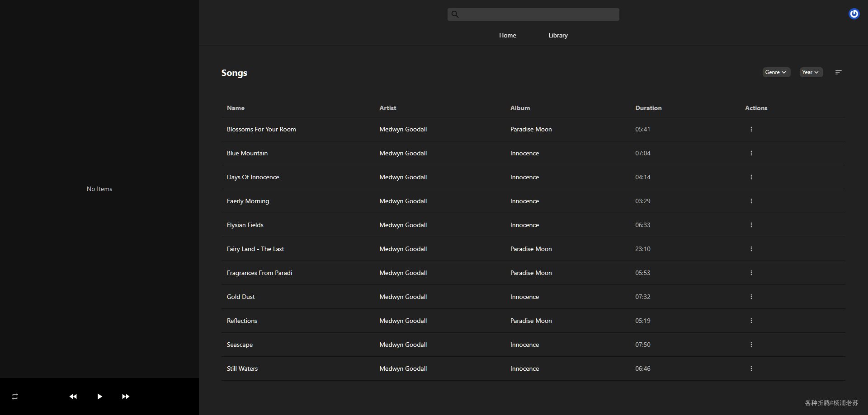
Task: Skip to the next track
Action: click(x=126, y=396)
